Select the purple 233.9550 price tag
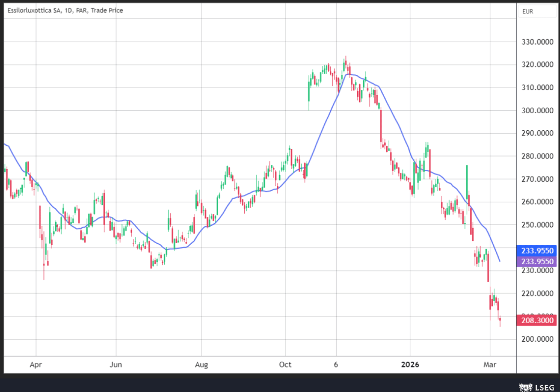The image size is (560, 392). pyautogui.click(x=537, y=261)
